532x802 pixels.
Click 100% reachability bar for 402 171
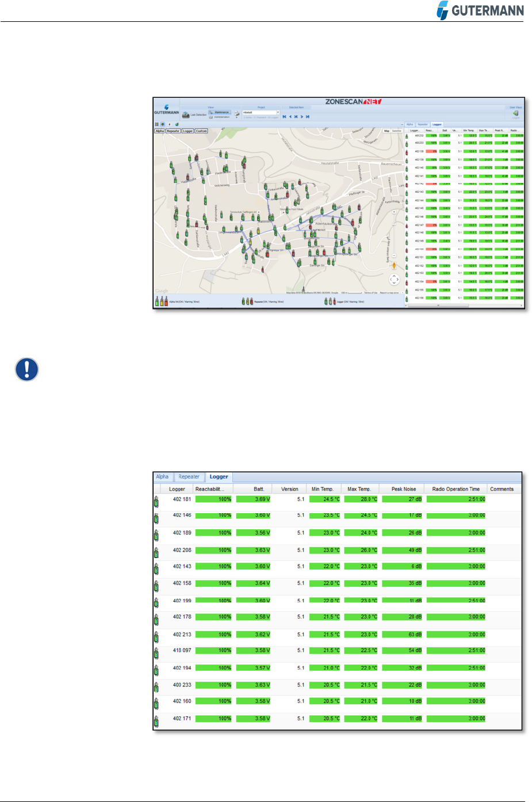pos(213,719)
